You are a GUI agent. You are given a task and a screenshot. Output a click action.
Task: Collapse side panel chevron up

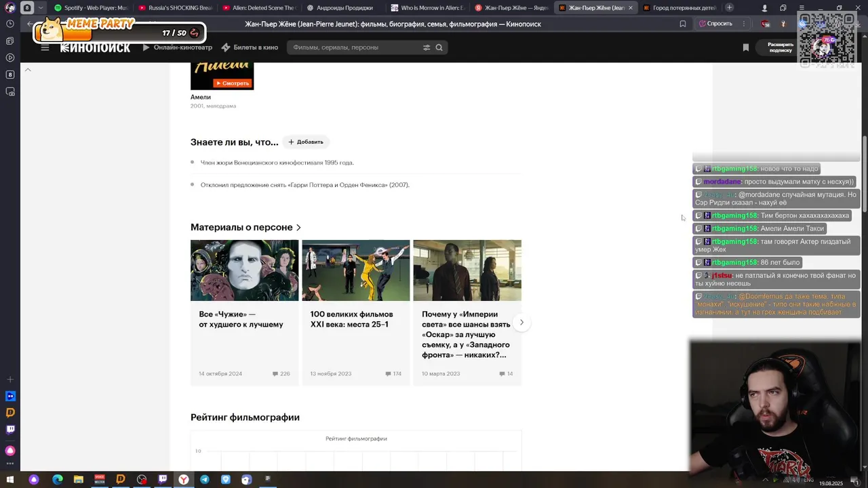tap(28, 70)
